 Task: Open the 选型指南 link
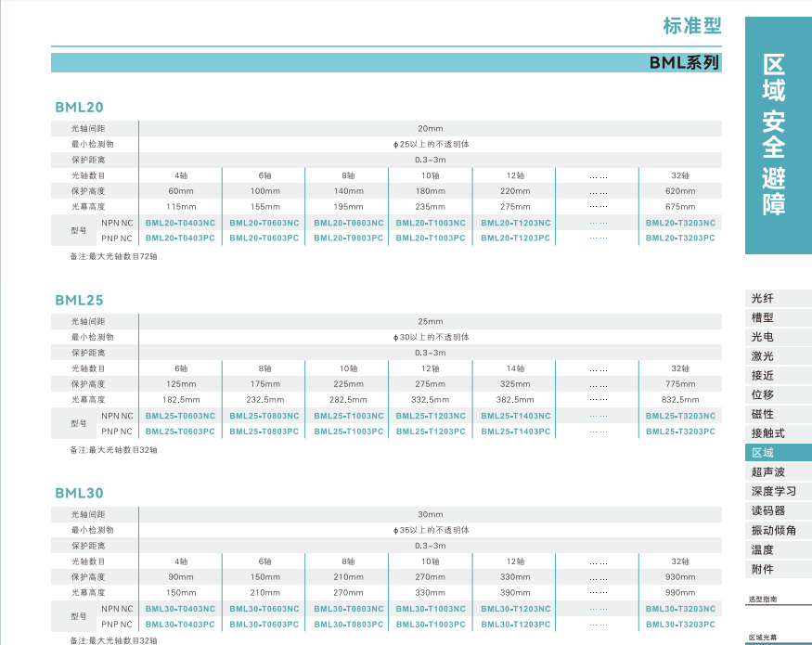click(763, 600)
